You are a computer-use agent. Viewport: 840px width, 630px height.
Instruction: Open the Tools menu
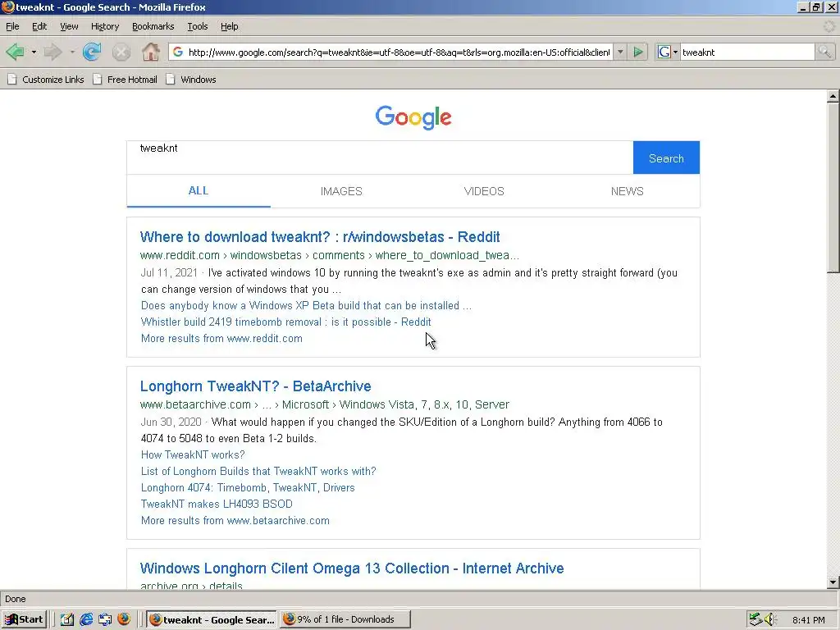click(x=197, y=26)
